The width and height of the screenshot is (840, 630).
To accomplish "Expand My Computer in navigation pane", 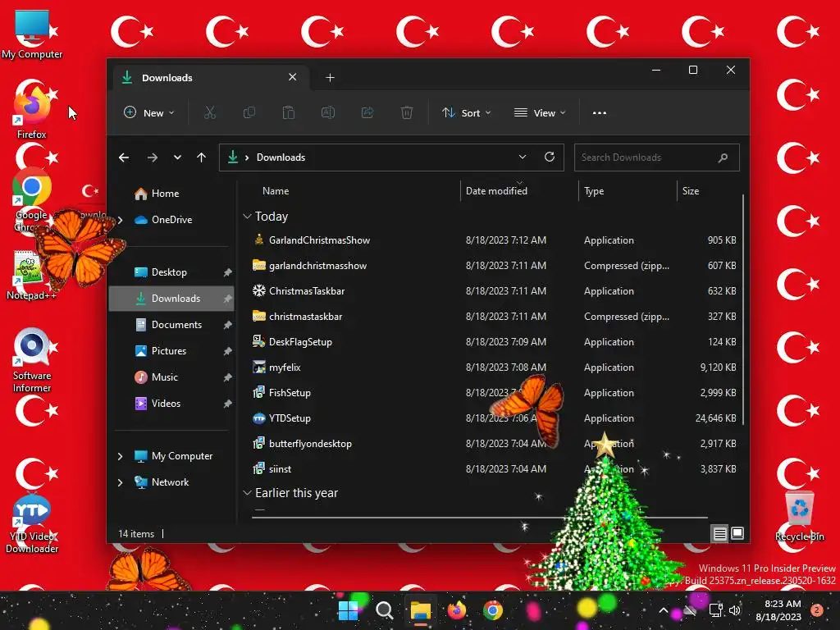I will (121, 456).
